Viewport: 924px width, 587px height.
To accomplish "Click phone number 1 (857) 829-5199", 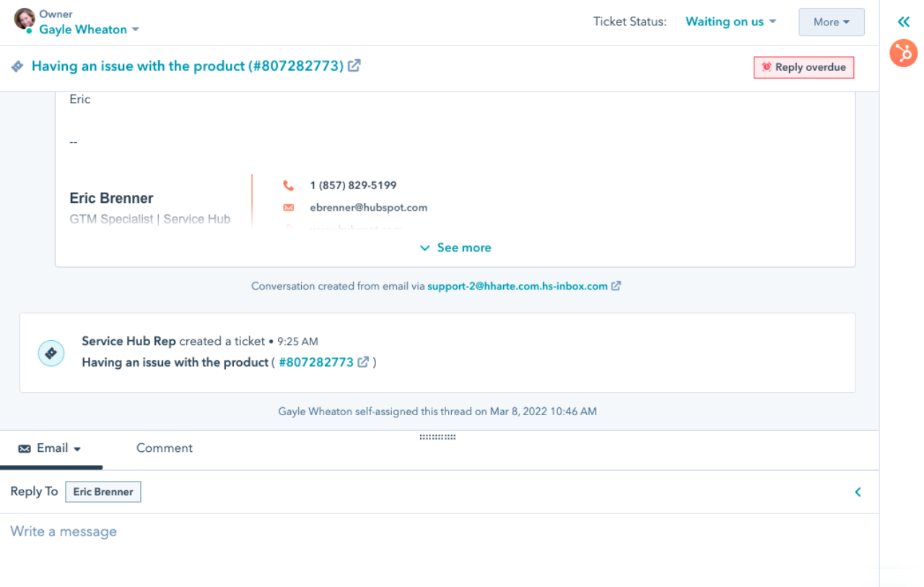I will pos(353,186).
